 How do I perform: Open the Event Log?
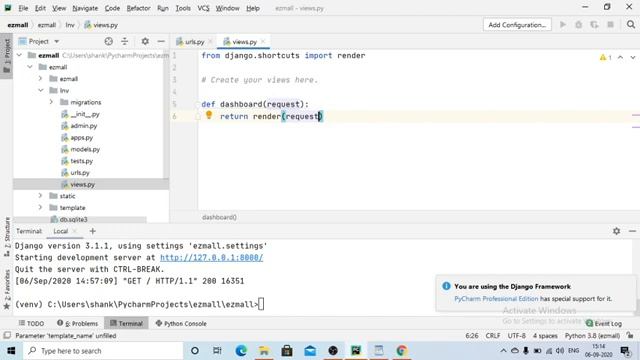pos(604,323)
